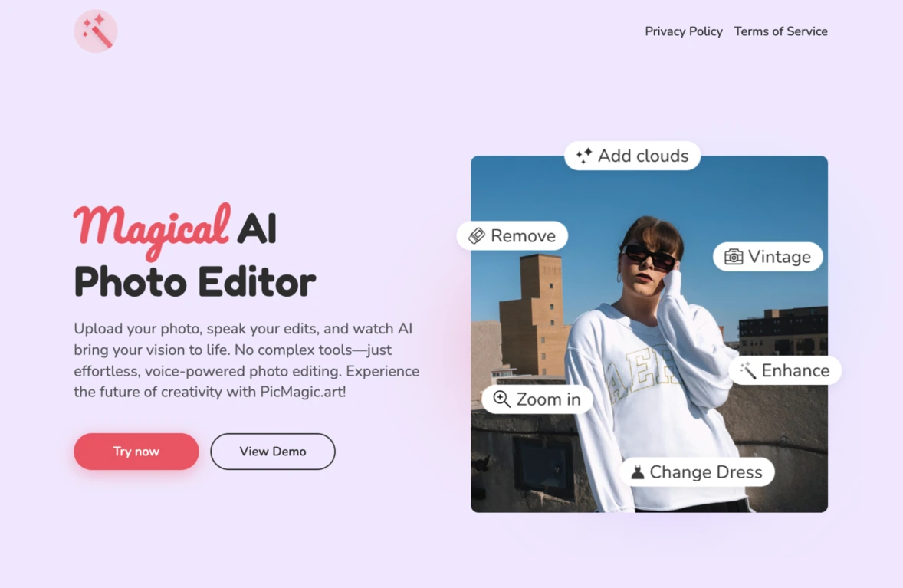The width and height of the screenshot is (903, 588).
Task: Click magnifier icon in Zoom in chip
Action: 501,399
